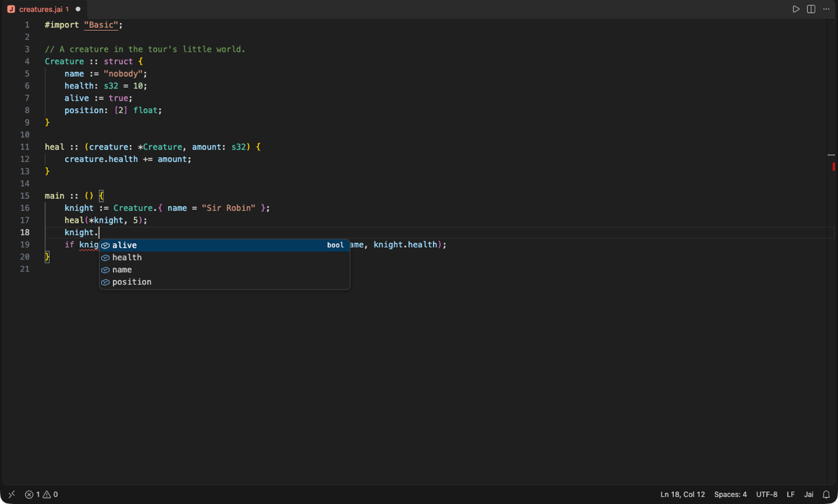Select language mode Jai
The height and width of the screenshot is (504, 838).
pyautogui.click(x=809, y=494)
